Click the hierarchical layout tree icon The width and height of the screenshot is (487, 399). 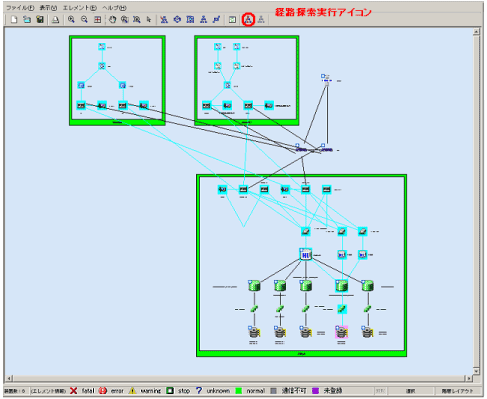click(203, 20)
